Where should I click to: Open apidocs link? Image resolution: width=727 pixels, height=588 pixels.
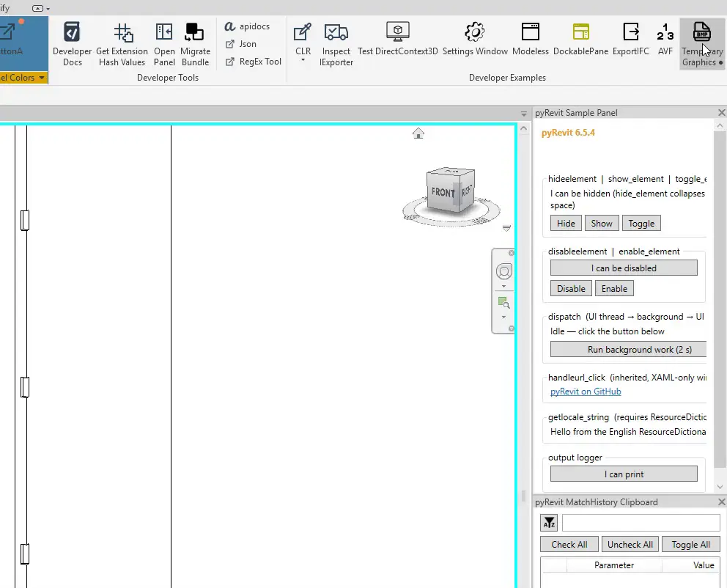click(248, 26)
